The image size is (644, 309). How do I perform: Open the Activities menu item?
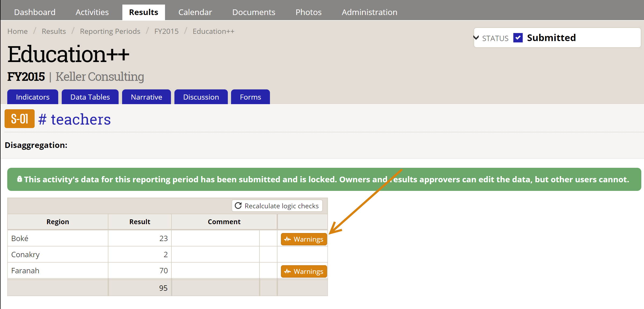(92, 12)
